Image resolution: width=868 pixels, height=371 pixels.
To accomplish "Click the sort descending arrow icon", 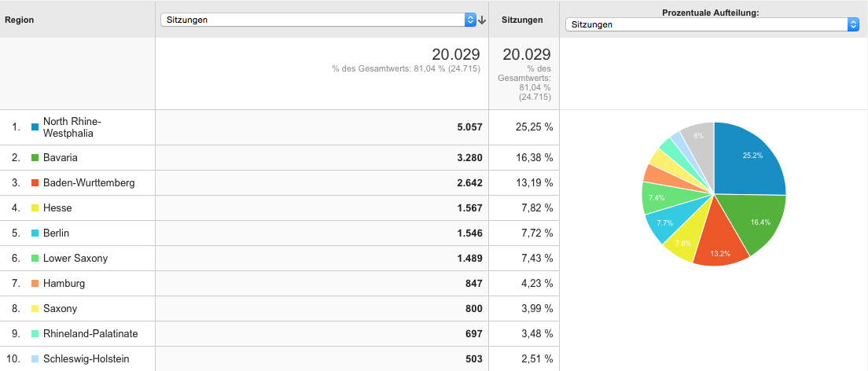I will tap(482, 20).
